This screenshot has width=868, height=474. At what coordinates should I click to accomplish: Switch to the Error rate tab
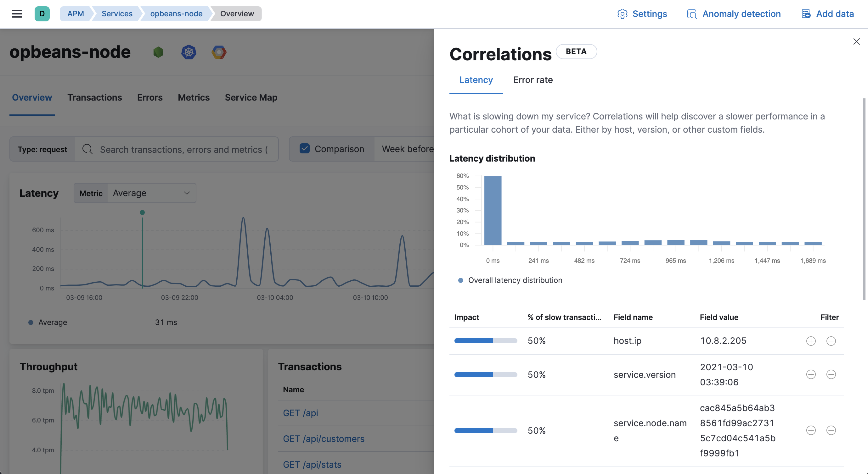[x=533, y=80]
